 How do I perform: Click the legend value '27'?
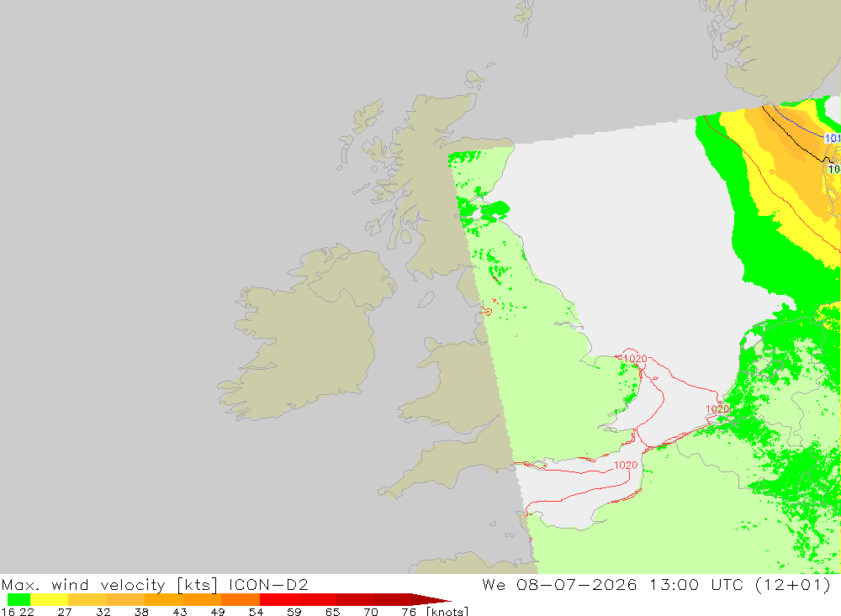point(65,612)
